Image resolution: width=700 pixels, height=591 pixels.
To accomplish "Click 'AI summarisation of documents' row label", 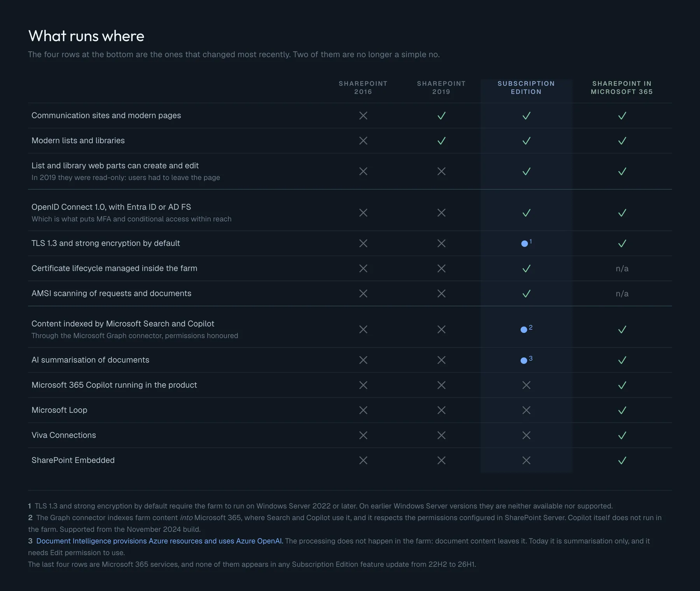I will pos(90,360).
